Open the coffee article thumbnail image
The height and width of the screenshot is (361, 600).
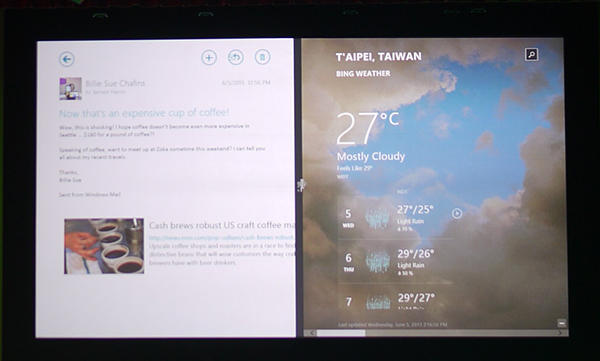tap(104, 246)
